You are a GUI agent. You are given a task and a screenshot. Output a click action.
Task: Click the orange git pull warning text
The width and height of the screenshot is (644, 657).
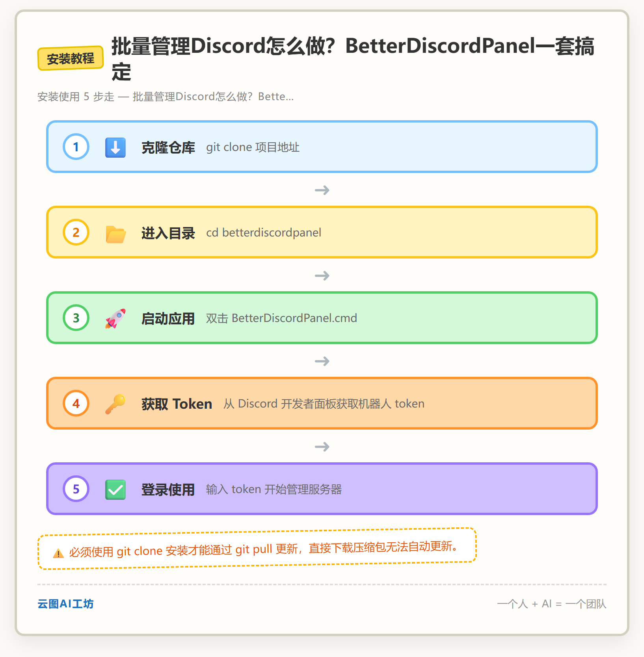[263, 549]
